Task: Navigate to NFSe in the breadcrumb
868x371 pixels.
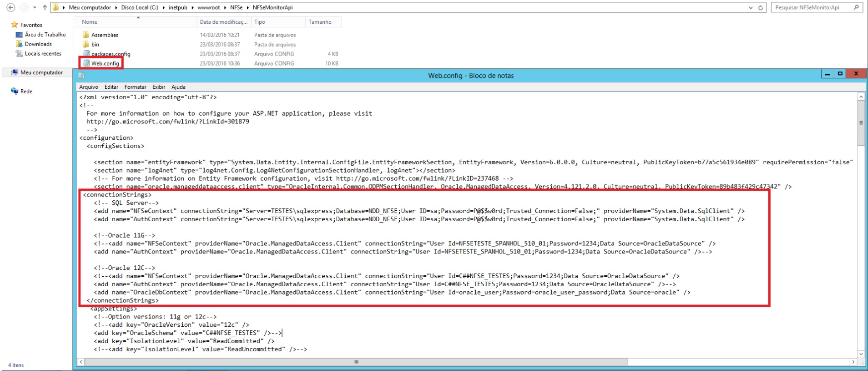Action: (236, 7)
